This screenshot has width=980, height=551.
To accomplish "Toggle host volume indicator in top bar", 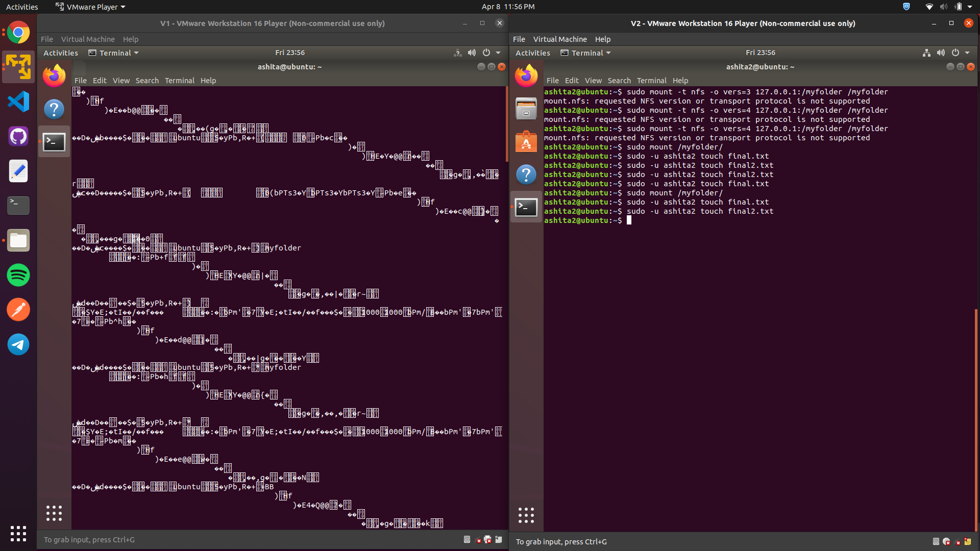I will click(943, 7).
